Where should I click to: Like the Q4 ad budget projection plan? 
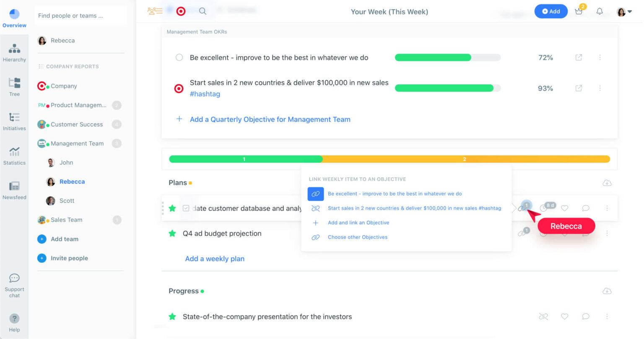(564, 233)
